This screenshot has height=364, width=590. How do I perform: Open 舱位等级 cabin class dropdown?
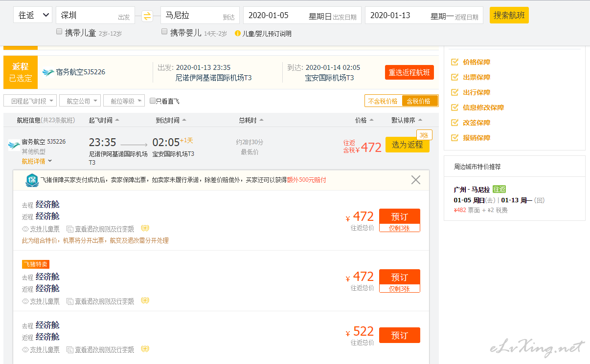pyautogui.click(x=124, y=101)
